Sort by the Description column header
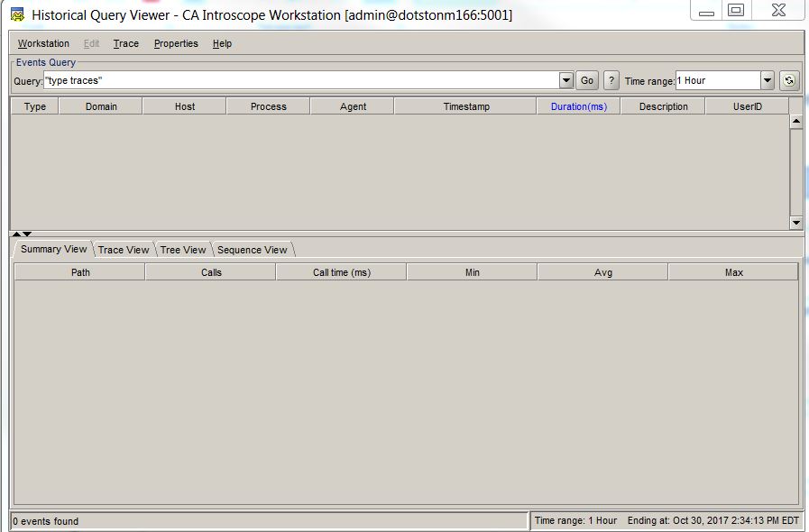The width and height of the screenshot is (809, 532). (664, 106)
